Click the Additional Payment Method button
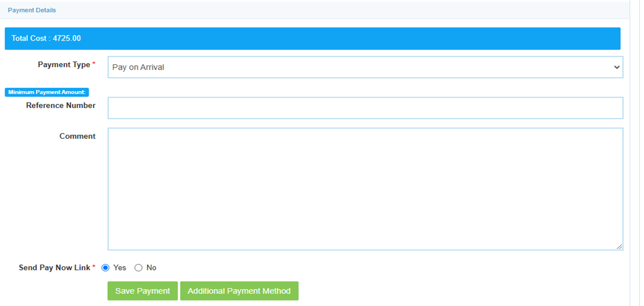This screenshot has width=644, height=306. coord(239,291)
